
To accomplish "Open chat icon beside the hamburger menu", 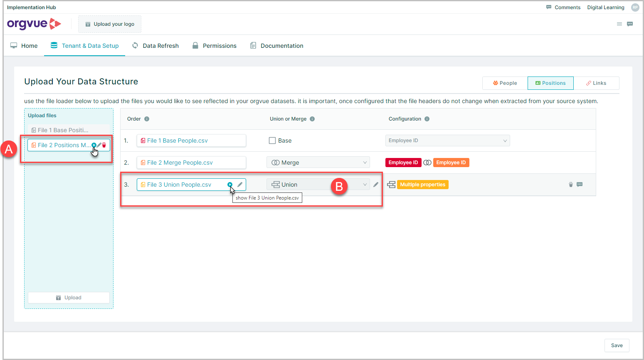I will coord(630,24).
